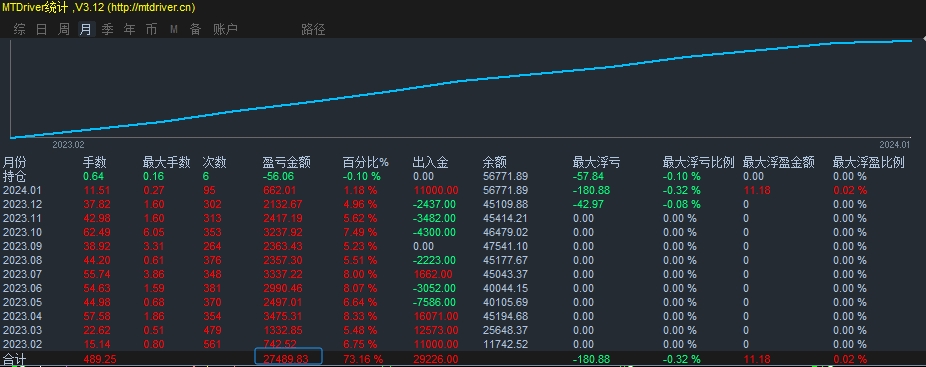Click the 次数 column header
This screenshot has width=926, height=367.
pyautogui.click(x=214, y=162)
